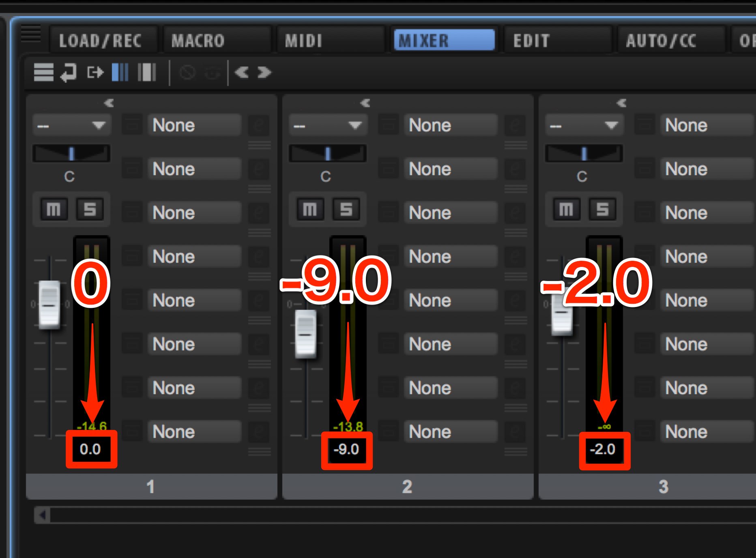Open editor 'e' for channel 2 third insert
This screenshot has width=756, height=558.
pos(515,212)
